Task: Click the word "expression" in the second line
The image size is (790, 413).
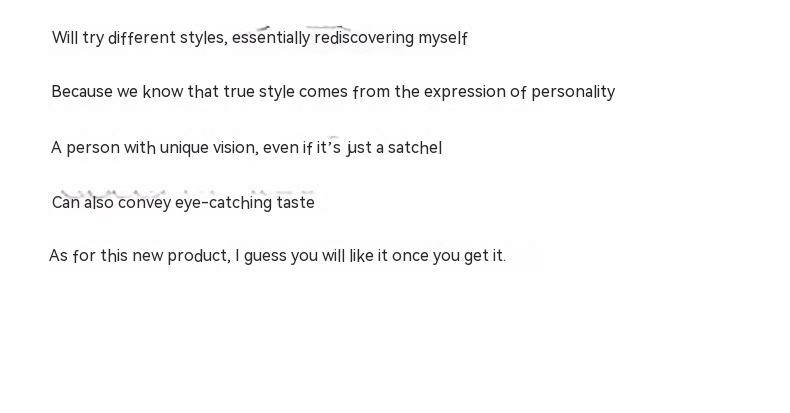Action: click(464, 92)
